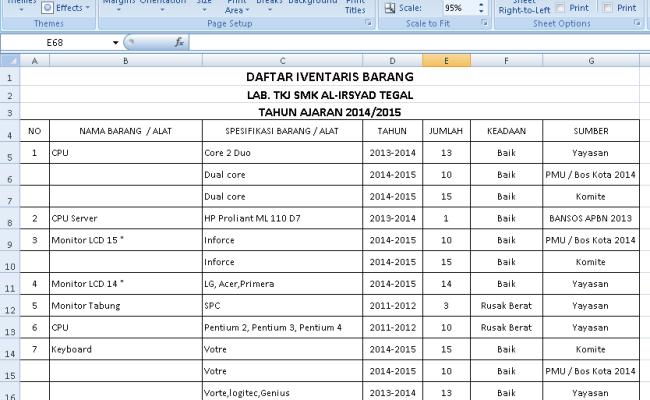The image size is (650, 400).
Task: Open the Print Area dropdown
Action: [237, 7]
